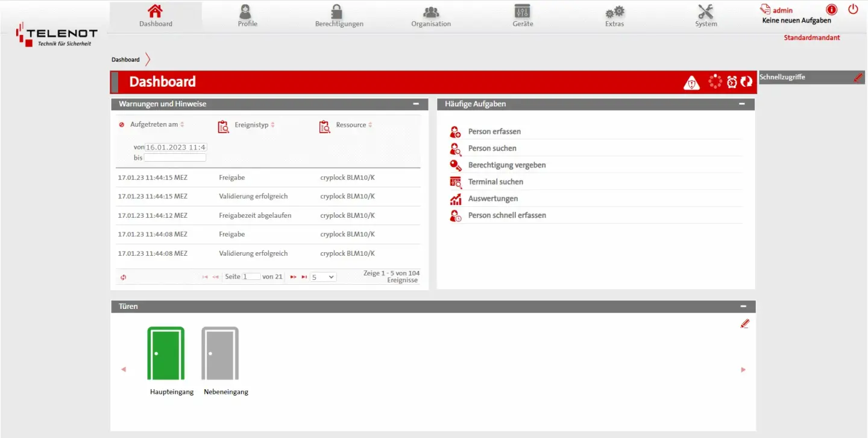Click the warning shield icon in Dashboard header
868x438 pixels.
(x=691, y=83)
